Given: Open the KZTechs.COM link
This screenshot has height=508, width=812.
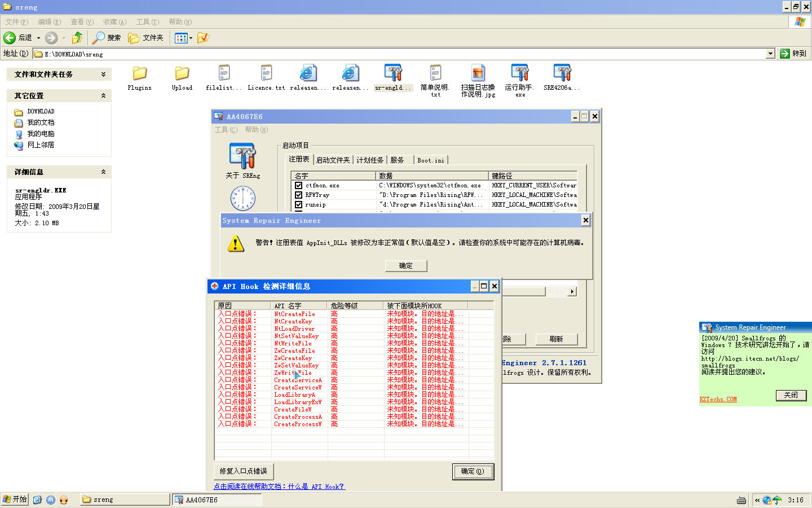Looking at the screenshot, I should [x=718, y=399].
